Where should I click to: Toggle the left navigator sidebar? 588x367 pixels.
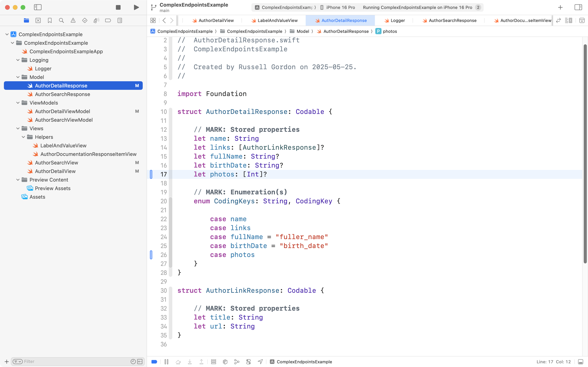(38, 7)
